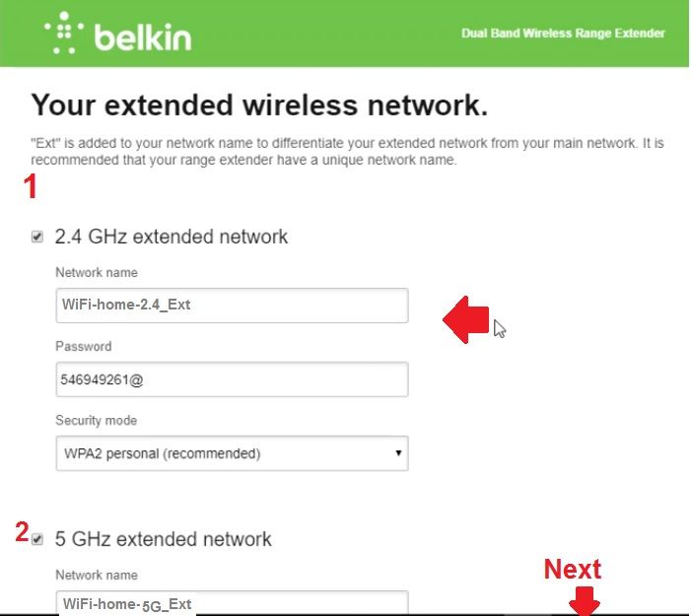
Task: Focus the Password input field
Action: tap(231, 379)
